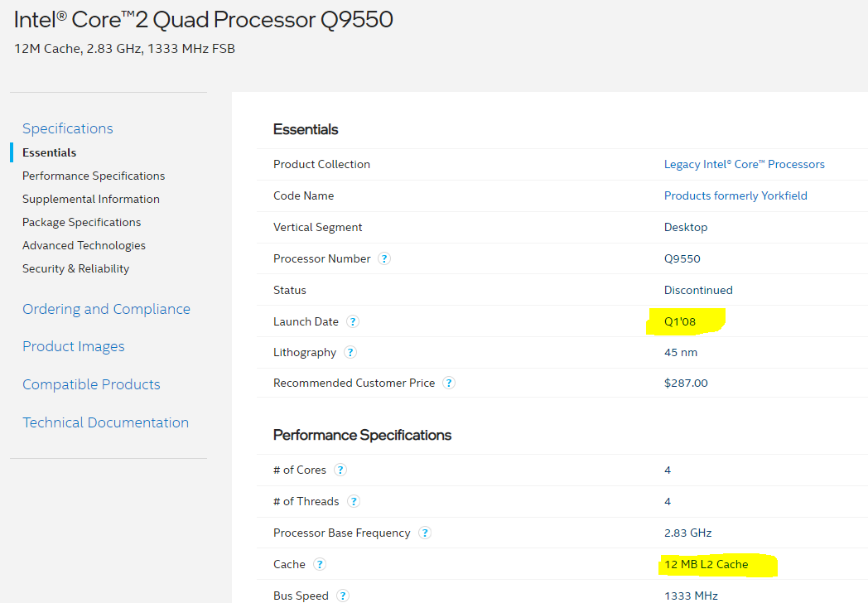Screen dimensions: 868x603
Task: Click the # of Cores label
Action: (x=300, y=470)
